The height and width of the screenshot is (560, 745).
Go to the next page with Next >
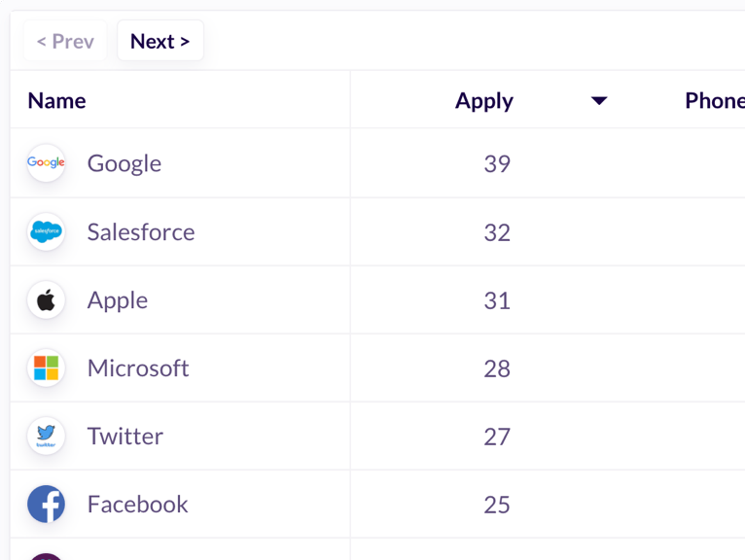click(x=160, y=41)
